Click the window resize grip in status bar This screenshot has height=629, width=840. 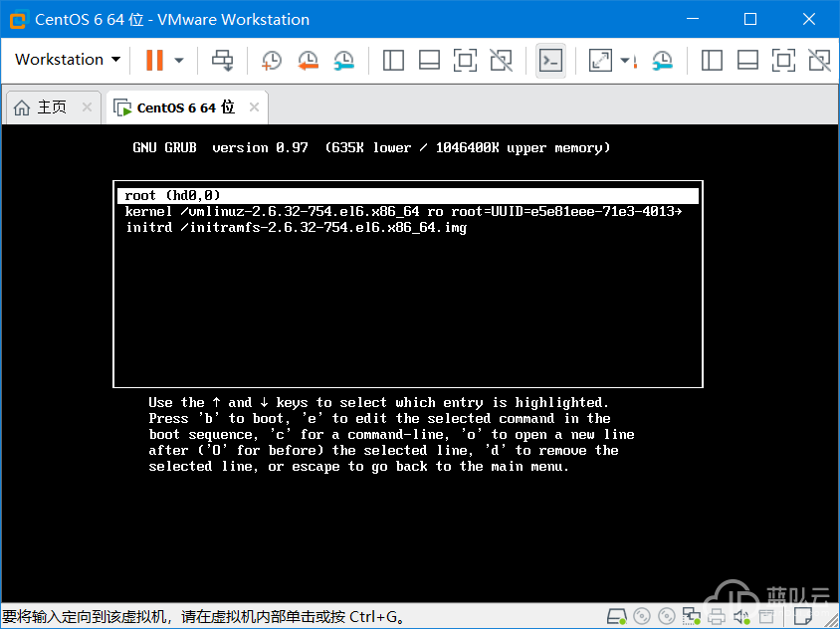tap(832, 621)
